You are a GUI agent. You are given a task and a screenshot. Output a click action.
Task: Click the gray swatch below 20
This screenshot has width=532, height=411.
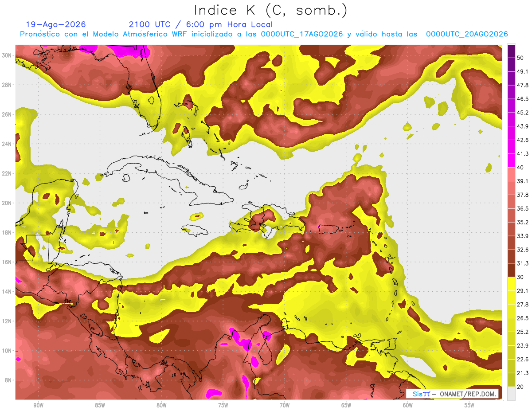point(511,393)
